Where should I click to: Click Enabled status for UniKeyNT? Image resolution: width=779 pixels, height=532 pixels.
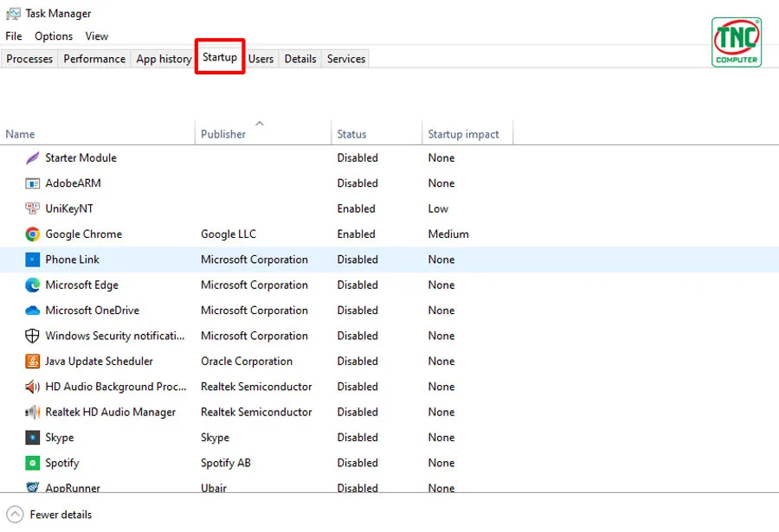click(357, 208)
